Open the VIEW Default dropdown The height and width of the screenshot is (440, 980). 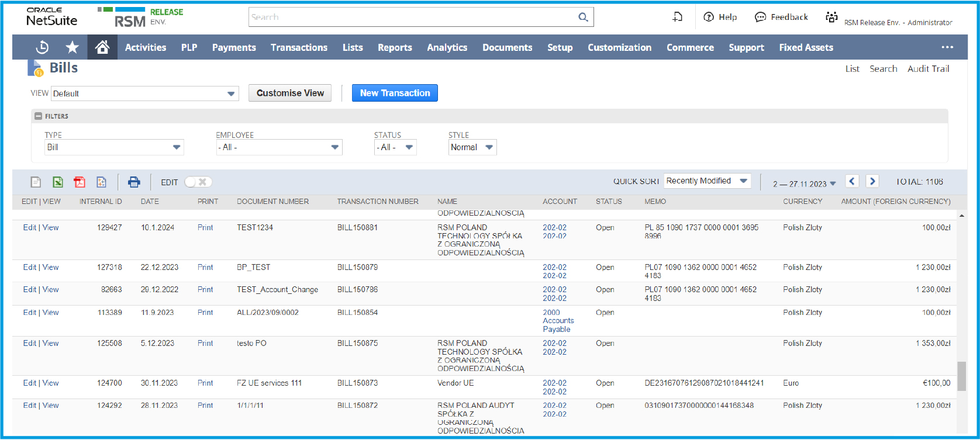(x=144, y=93)
